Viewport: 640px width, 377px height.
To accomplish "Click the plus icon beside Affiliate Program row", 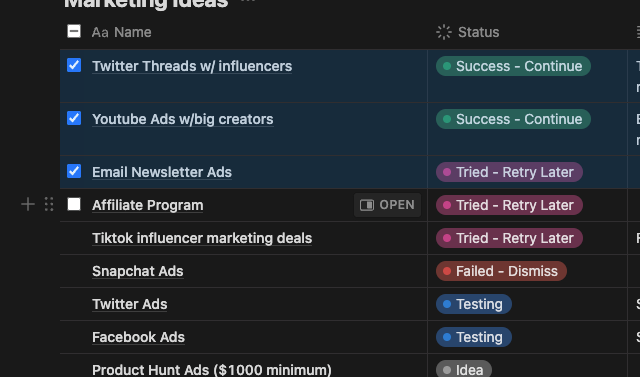I will [x=28, y=204].
